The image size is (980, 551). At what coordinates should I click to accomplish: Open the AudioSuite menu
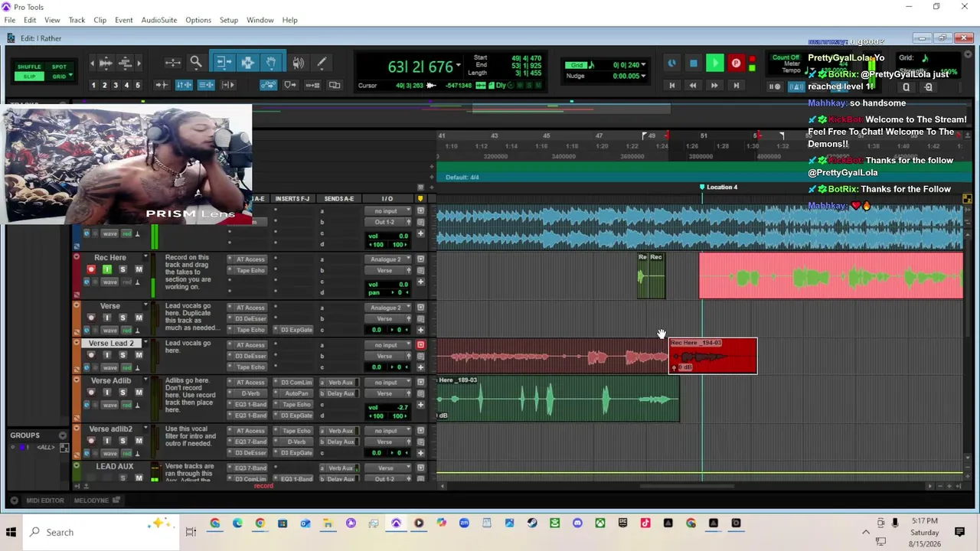[158, 20]
